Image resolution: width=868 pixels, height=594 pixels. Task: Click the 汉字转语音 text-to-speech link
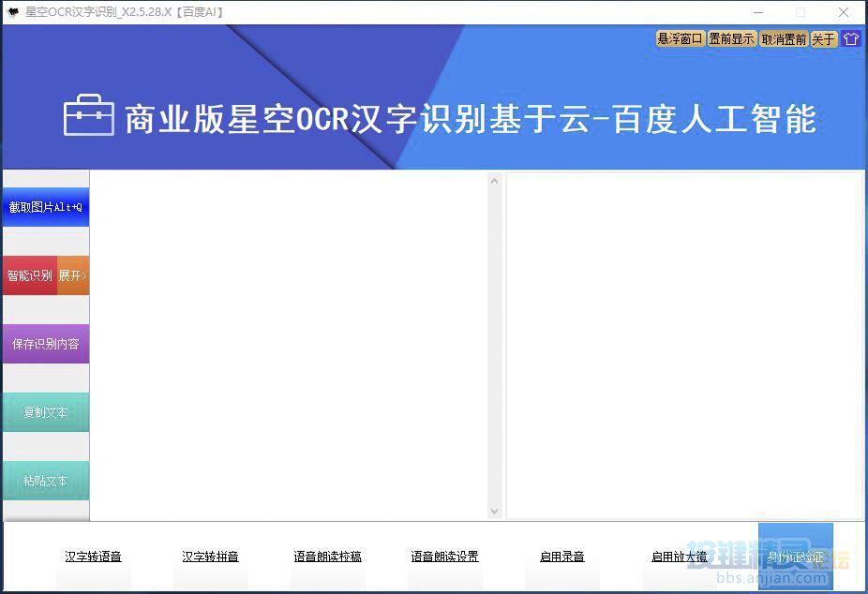93,556
